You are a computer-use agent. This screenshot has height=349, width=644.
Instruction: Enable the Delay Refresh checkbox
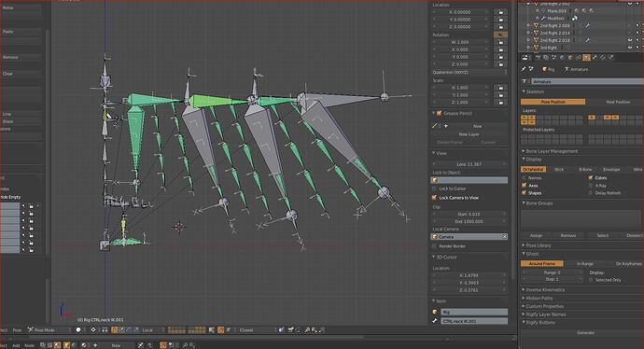click(x=591, y=193)
